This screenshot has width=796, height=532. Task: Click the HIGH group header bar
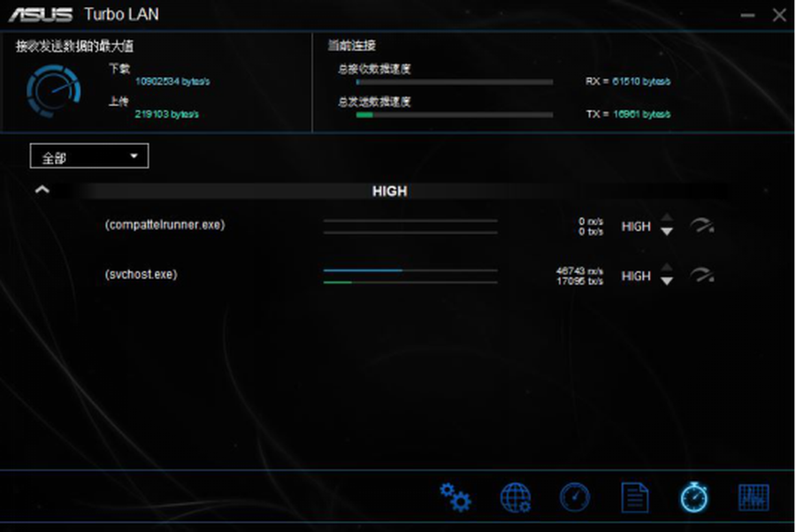(389, 191)
